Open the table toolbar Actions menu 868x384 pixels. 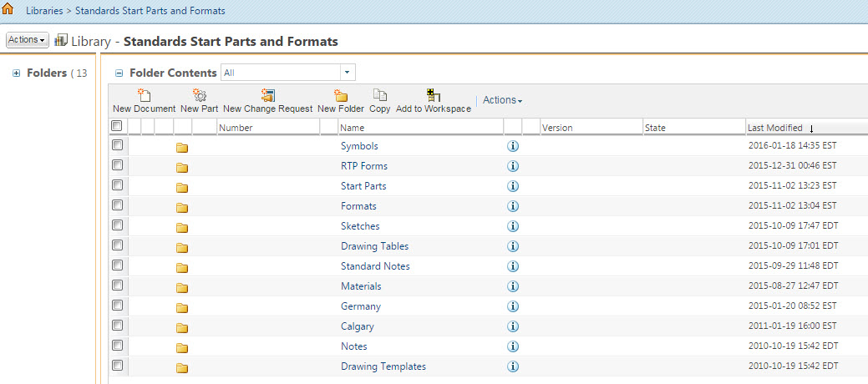503,100
